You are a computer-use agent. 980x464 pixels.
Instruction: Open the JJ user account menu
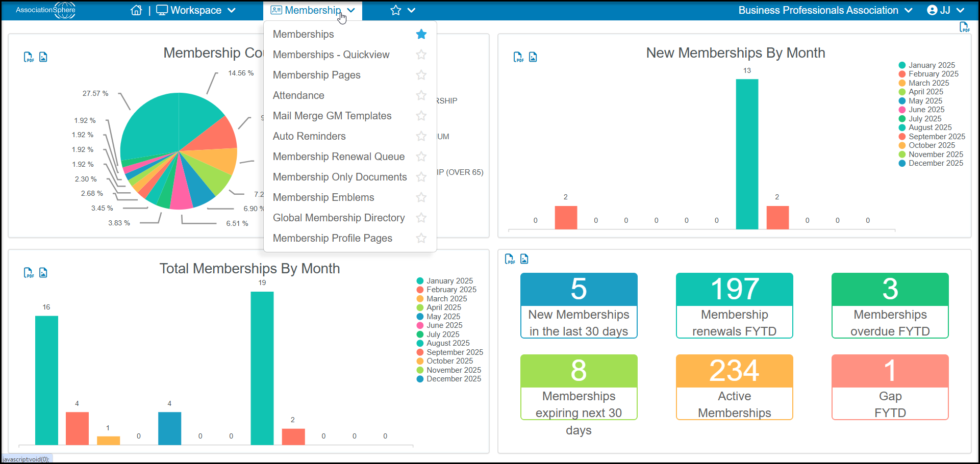[945, 10]
